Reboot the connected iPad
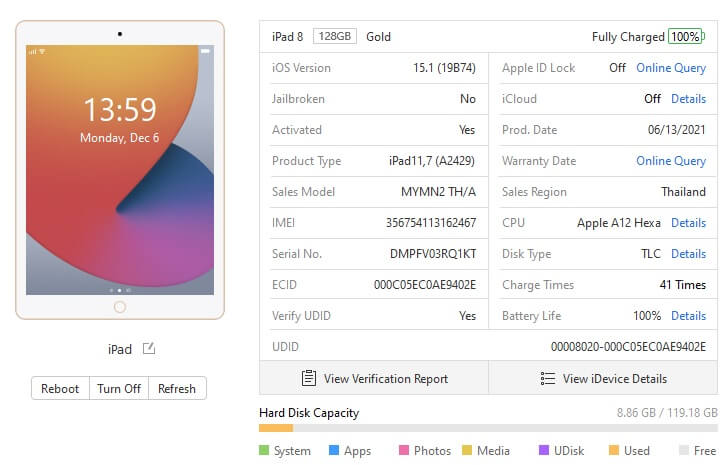This screenshot has height=465, width=725. click(x=60, y=389)
